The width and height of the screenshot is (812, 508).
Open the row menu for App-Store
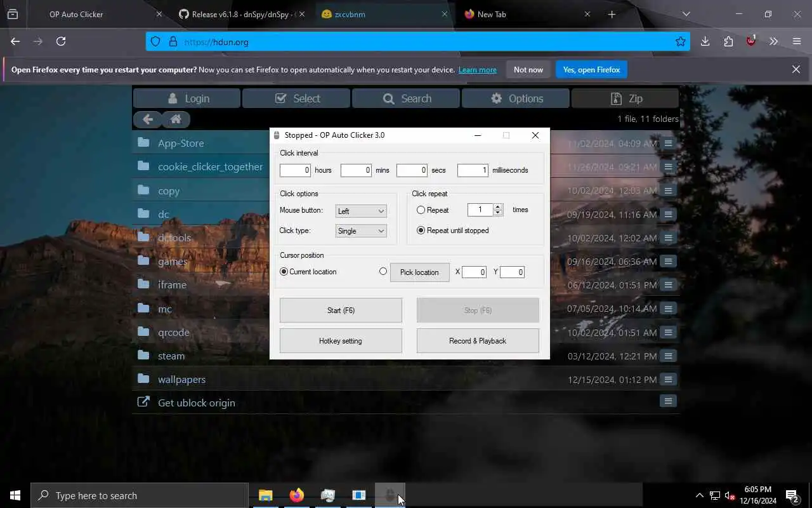668,144
